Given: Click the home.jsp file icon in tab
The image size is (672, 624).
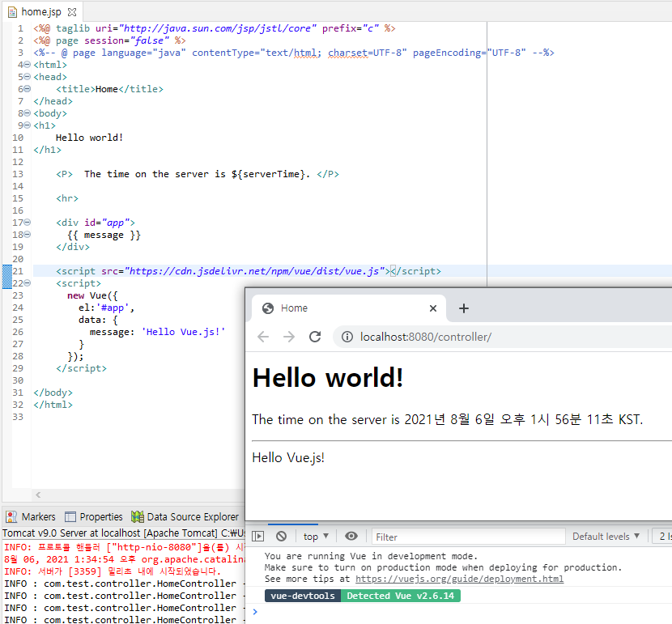Looking at the screenshot, I should [12, 12].
